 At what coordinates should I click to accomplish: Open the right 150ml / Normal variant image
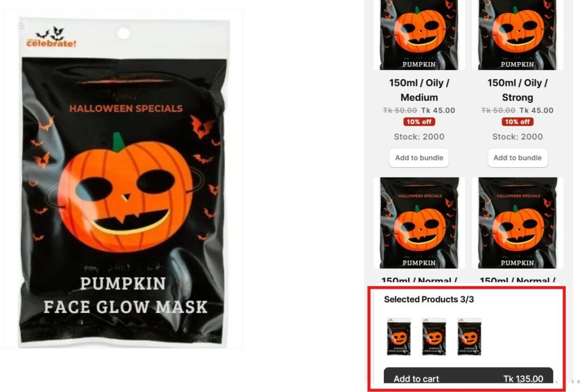click(518, 222)
